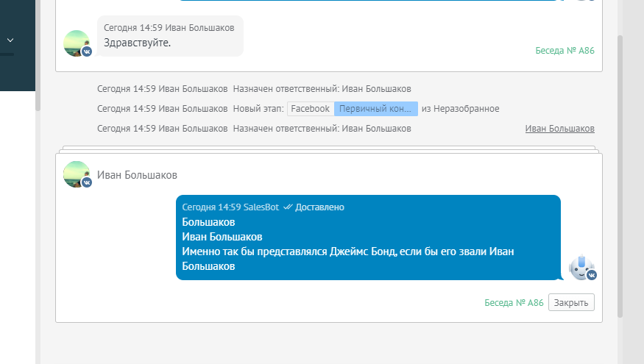Click VK badge on the SalesBot avatar
Image resolution: width=644 pixels, height=364 pixels.
pyautogui.click(x=592, y=275)
